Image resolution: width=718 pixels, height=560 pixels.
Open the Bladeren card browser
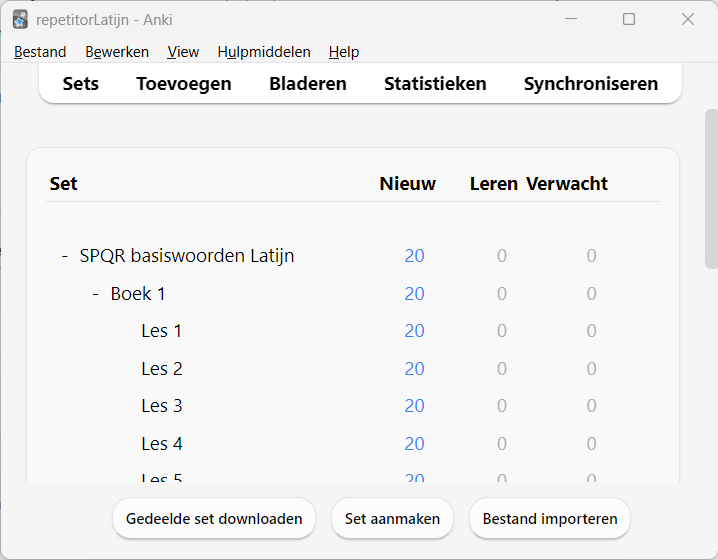pyautogui.click(x=308, y=83)
